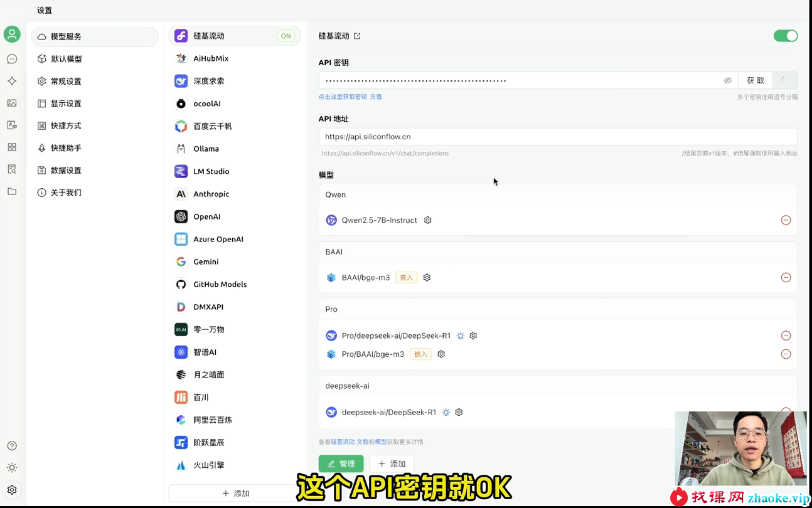Open settings gear for BAAI/bge-m3

(427, 277)
